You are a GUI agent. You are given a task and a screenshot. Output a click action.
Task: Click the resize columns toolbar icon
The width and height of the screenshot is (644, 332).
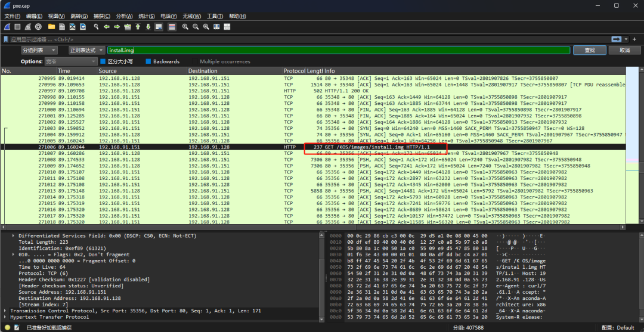217,27
